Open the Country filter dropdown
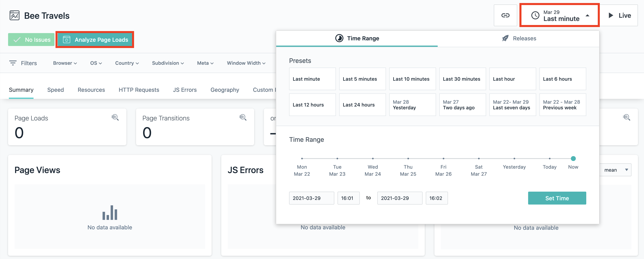 [x=127, y=63]
